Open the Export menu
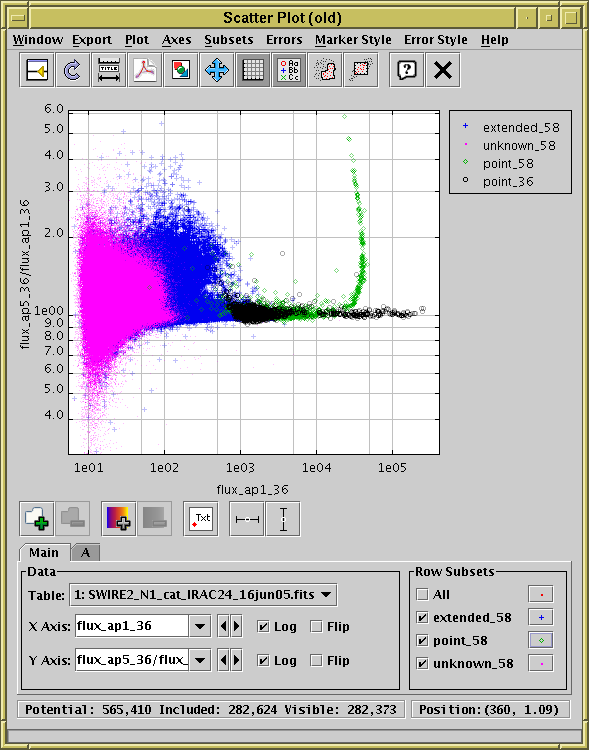This screenshot has height=750, width=589. [x=92, y=40]
